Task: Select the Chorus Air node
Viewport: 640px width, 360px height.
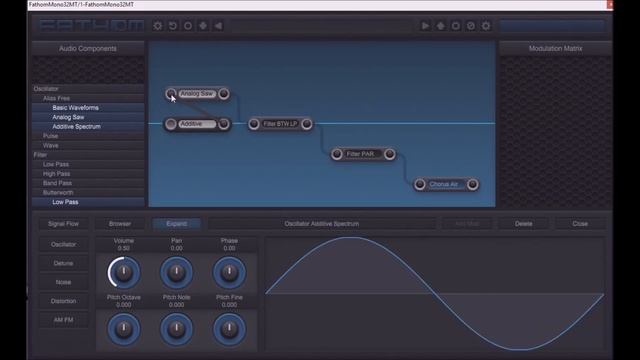Action: tap(446, 184)
